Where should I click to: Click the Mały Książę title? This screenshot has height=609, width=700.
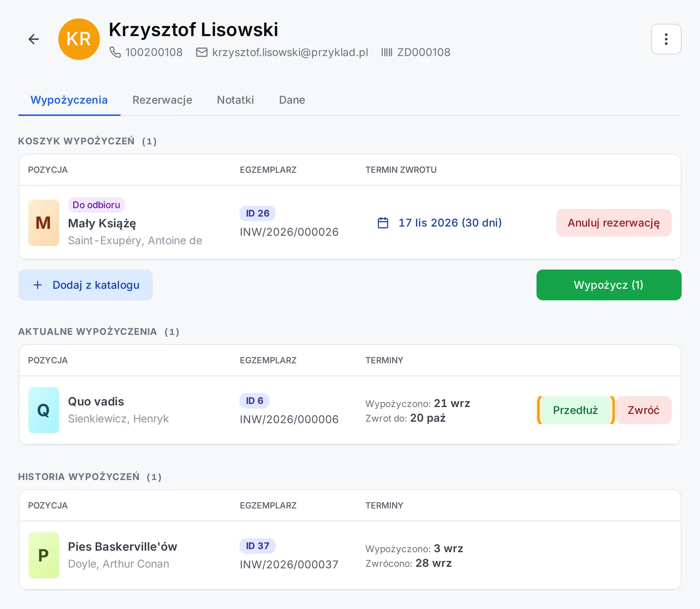point(102,223)
